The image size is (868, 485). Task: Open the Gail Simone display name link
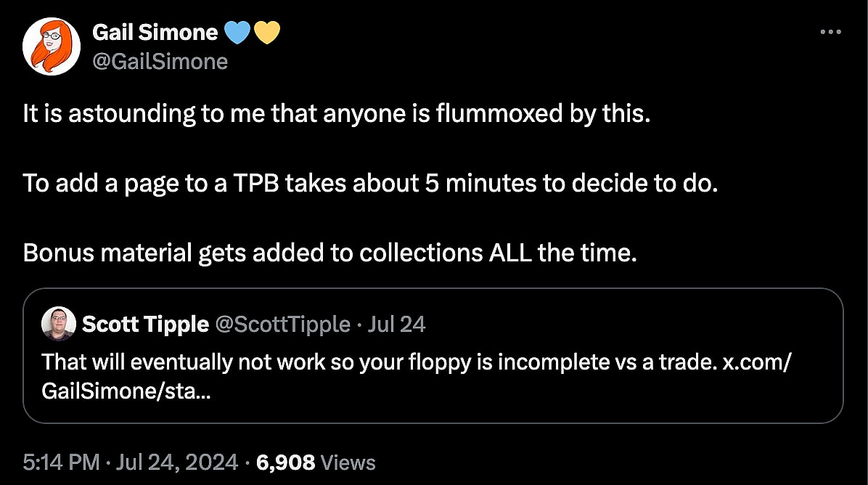point(155,33)
